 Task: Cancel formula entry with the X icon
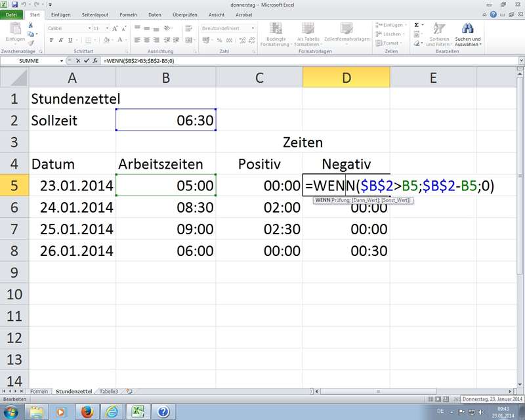pos(78,60)
